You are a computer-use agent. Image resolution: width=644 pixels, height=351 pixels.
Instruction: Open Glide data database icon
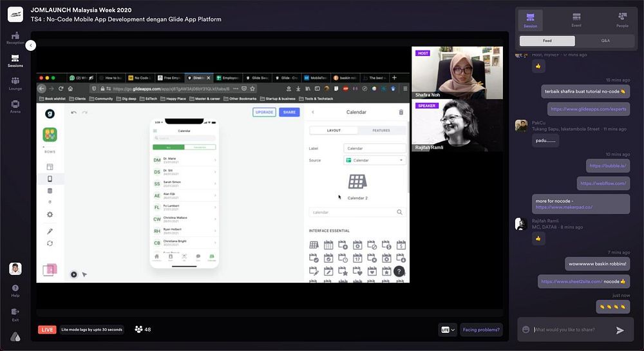[50, 191]
